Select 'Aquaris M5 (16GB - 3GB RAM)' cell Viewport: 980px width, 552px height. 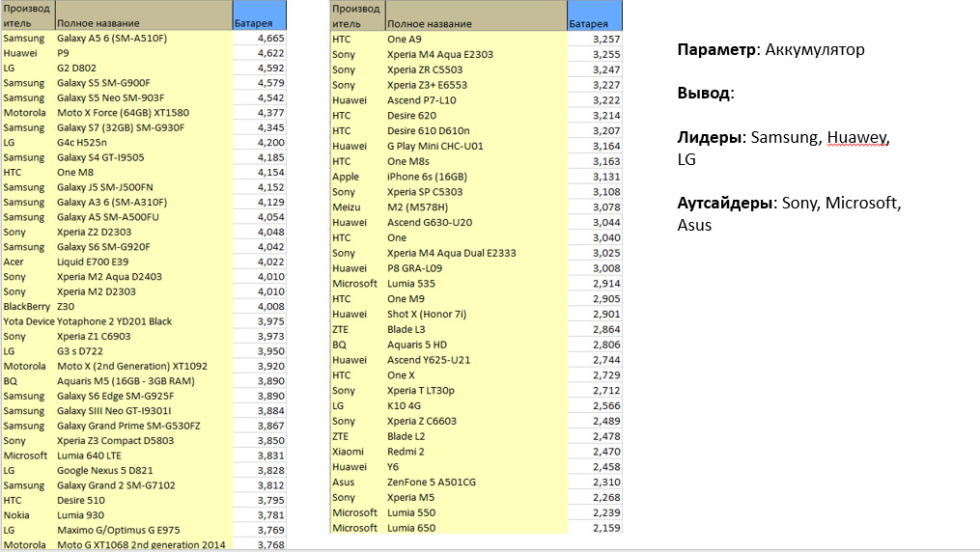tap(144, 381)
